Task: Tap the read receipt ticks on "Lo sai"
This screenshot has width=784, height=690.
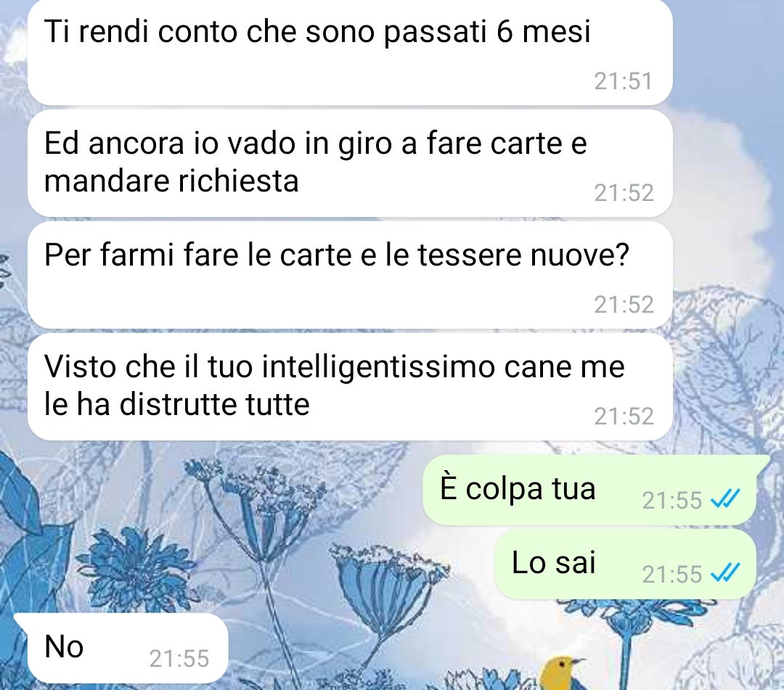Action: pos(725,573)
